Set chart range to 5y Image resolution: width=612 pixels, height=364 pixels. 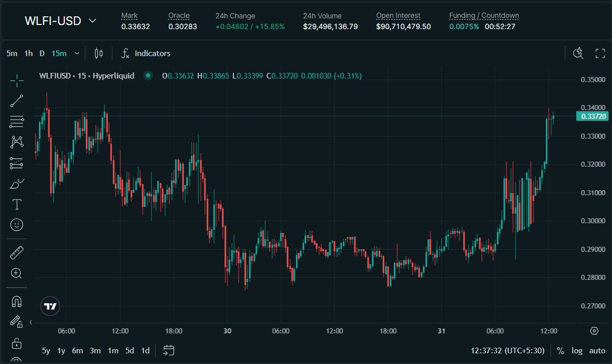coord(46,350)
